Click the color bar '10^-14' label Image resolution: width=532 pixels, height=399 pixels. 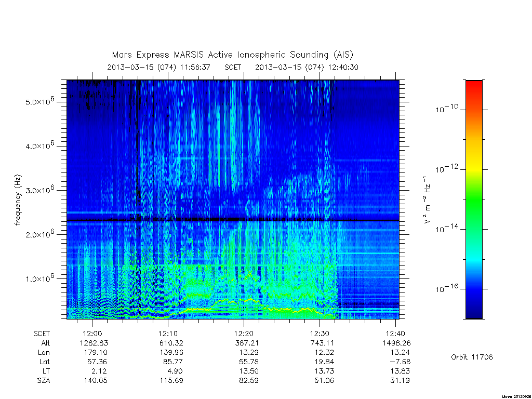(x=447, y=229)
